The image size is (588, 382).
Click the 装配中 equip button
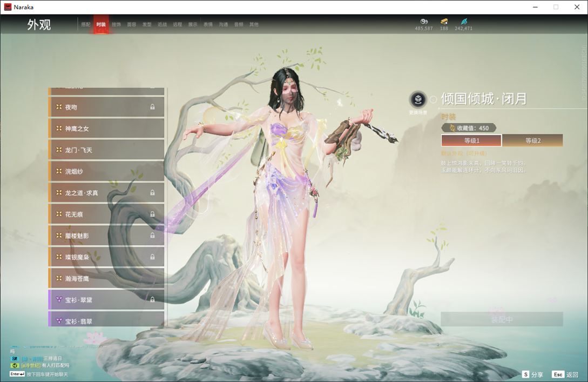pyautogui.click(x=502, y=319)
